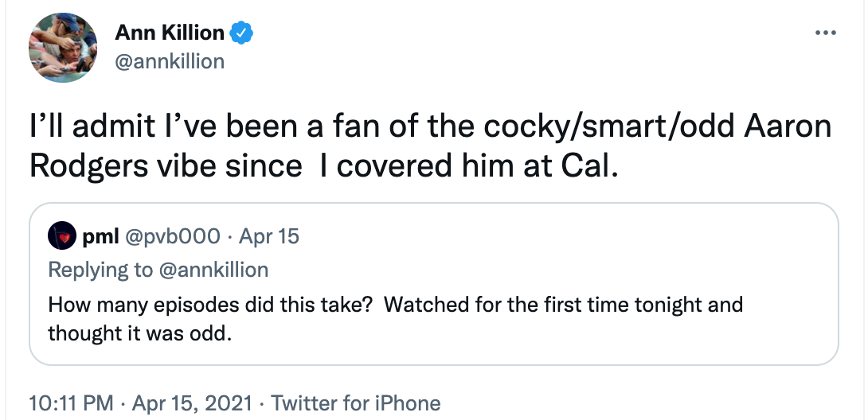Click the 'Replying to' label text

[x=100, y=270]
